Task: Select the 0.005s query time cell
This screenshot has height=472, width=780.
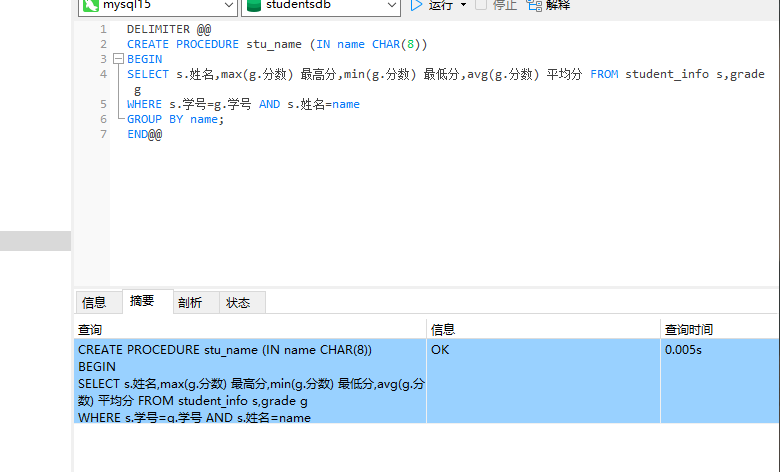Action: tap(719, 381)
